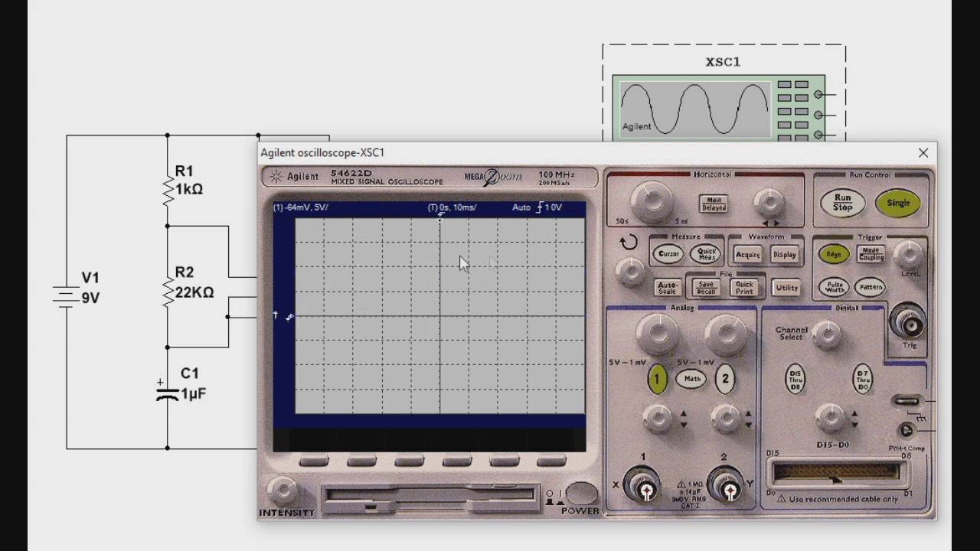The width and height of the screenshot is (980, 551).
Task: Click the ground terminal above Probe Comp
Action: coord(906,401)
